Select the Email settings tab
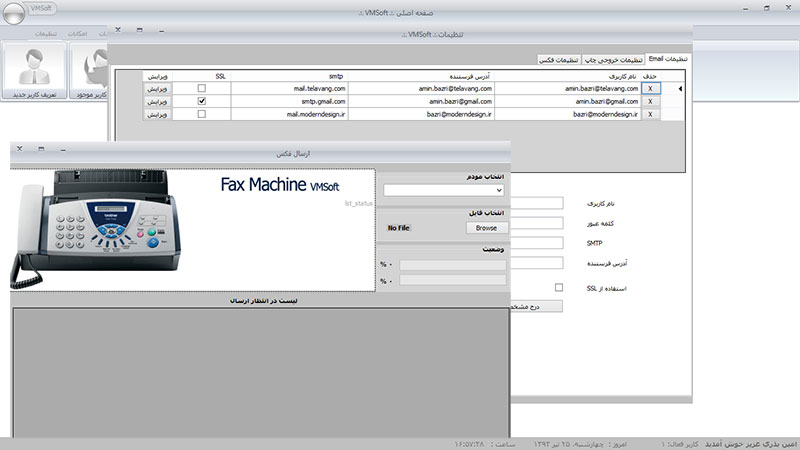The width and height of the screenshot is (800, 450). (x=667, y=59)
